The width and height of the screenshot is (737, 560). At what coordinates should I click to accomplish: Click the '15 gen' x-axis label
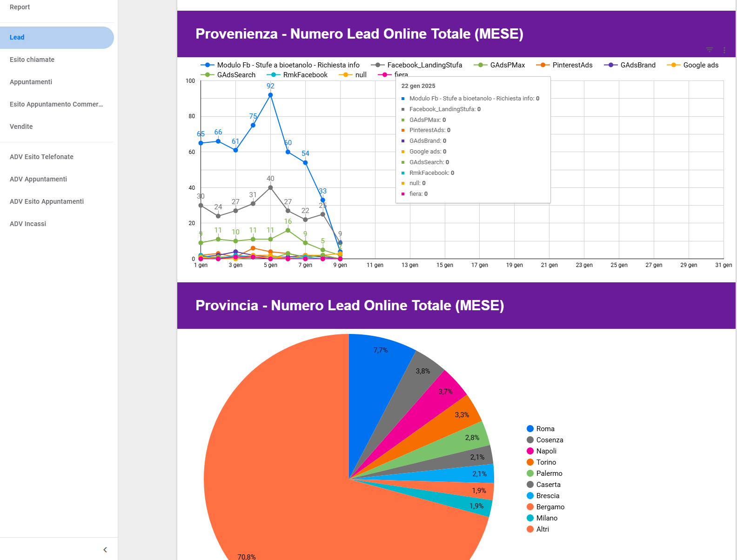[x=445, y=265]
